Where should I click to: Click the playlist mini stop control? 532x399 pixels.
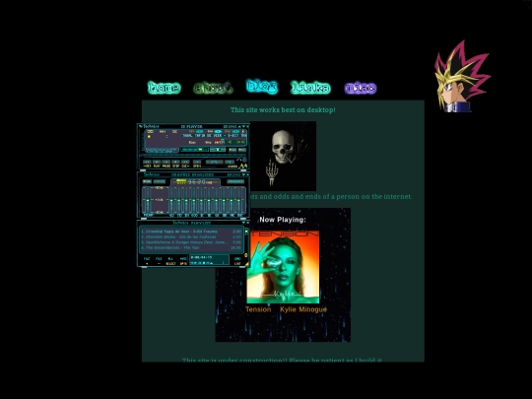[204, 263]
